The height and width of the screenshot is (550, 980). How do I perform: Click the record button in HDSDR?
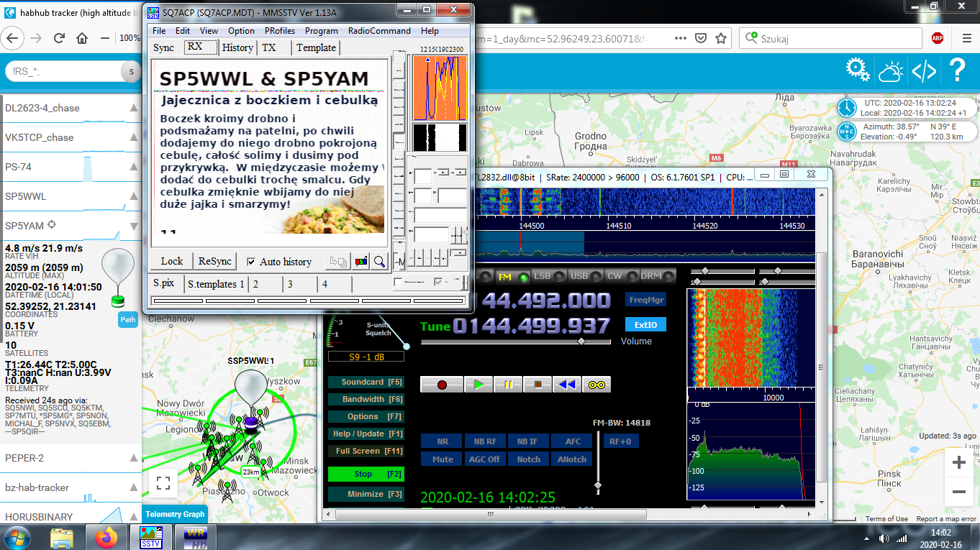(442, 385)
